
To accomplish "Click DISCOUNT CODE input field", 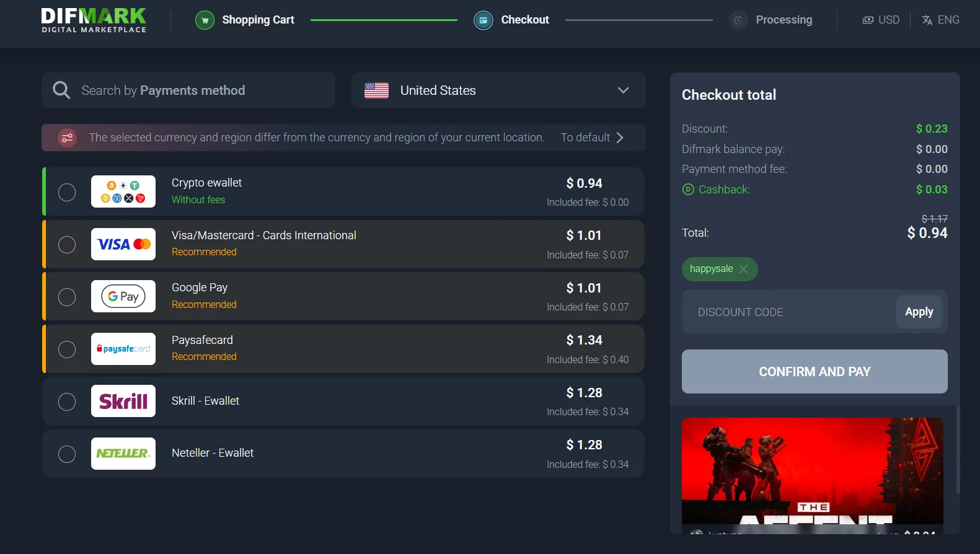I will [x=789, y=312].
